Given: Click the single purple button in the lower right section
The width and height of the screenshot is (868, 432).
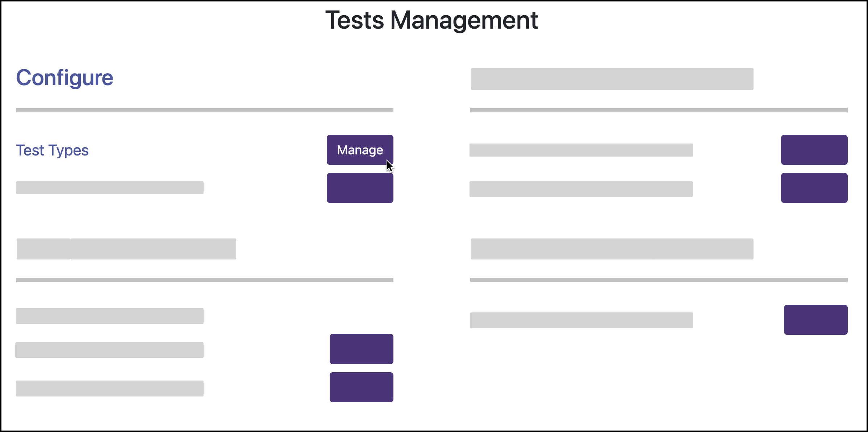Looking at the screenshot, I should (x=816, y=320).
